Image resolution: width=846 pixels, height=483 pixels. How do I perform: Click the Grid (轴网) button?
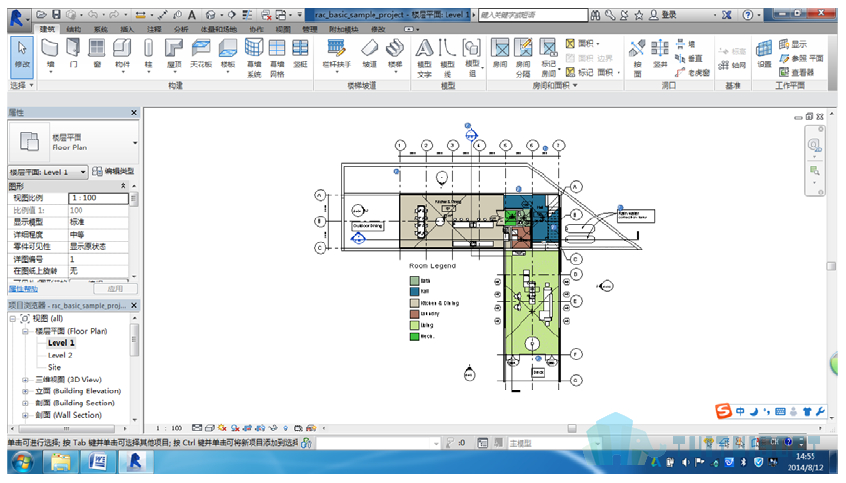733,65
